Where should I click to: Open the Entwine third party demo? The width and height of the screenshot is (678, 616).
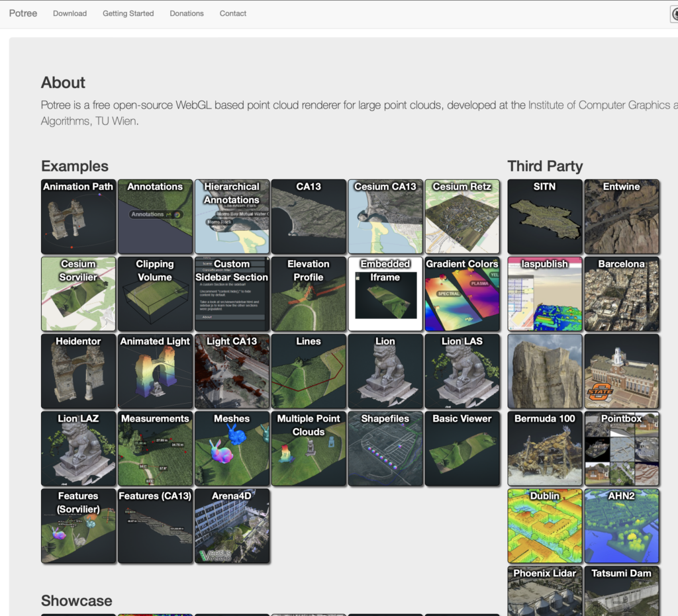coord(622,216)
